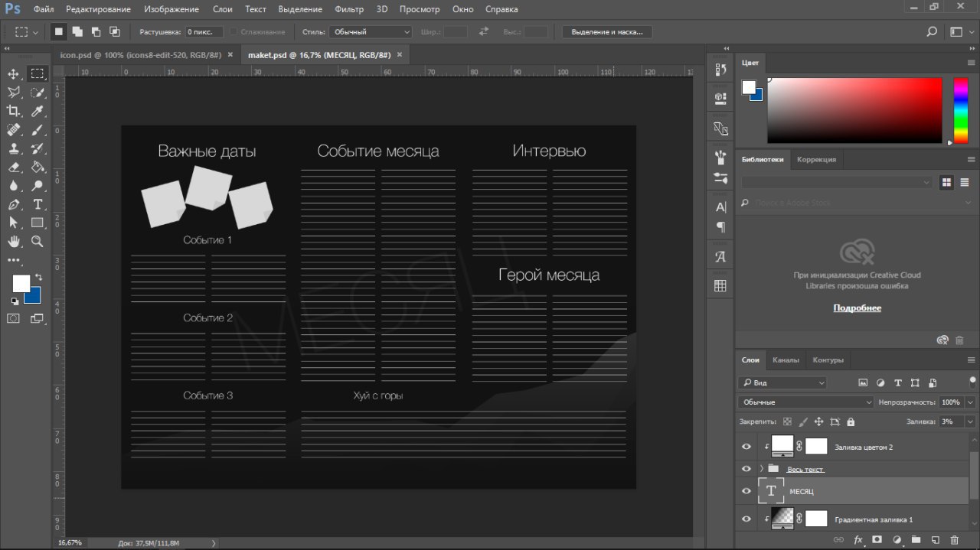Switch to the Каналы tab

coord(786,360)
